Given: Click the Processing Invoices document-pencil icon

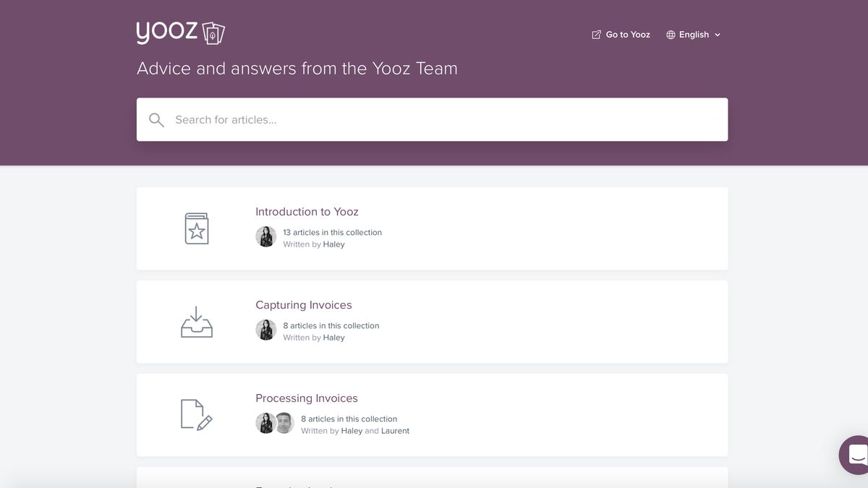Looking at the screenshot, I should 196,414.
